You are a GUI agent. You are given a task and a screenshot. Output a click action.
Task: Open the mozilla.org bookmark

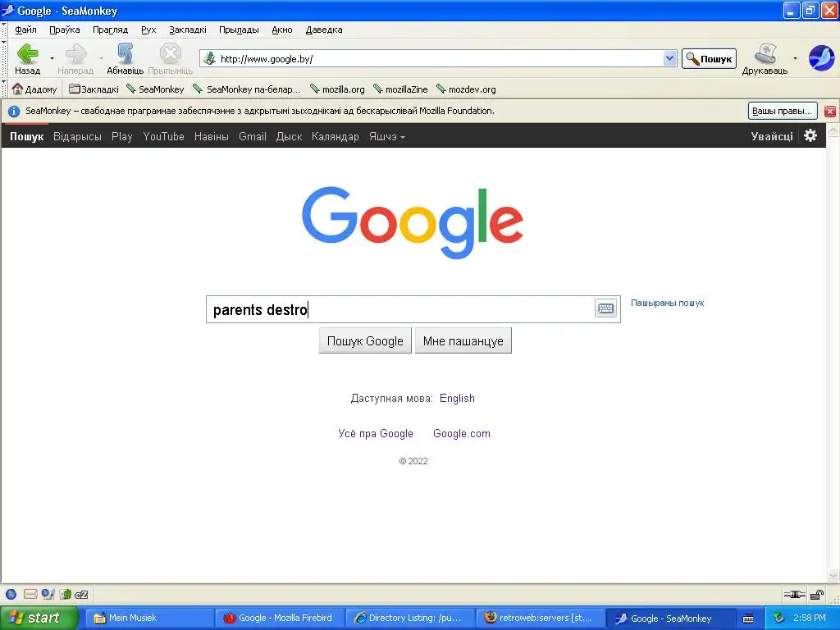pyautogui.click(x=337, y=89)
